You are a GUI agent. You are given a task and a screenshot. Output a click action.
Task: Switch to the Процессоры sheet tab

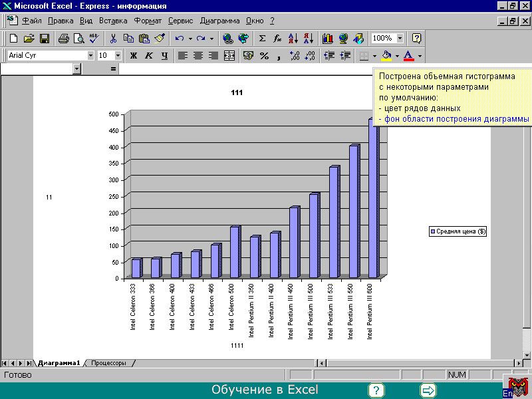pos(108,363)
